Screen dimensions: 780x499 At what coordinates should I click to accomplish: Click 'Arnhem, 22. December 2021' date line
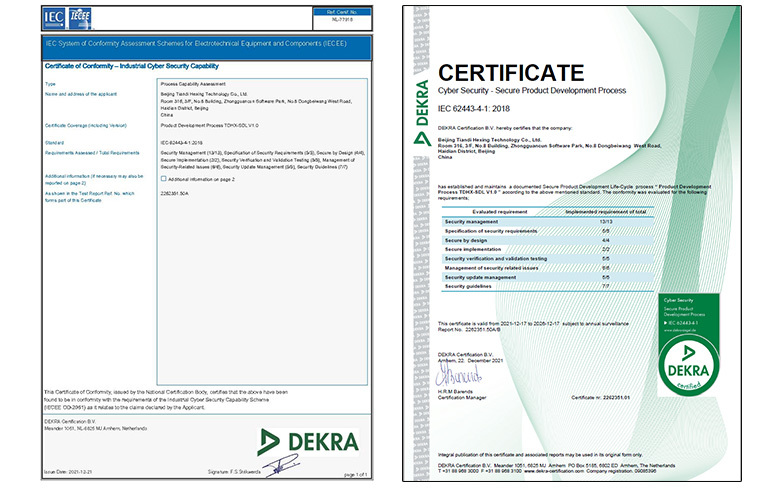point(470,361)
